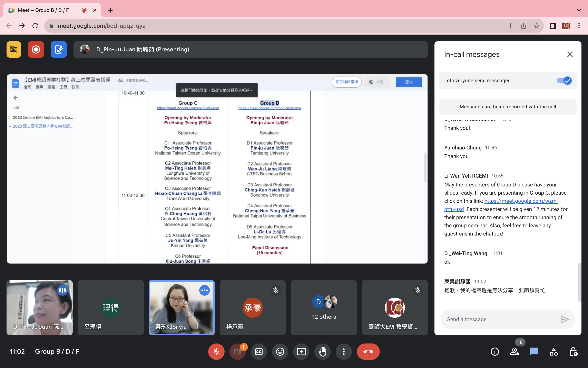Reload the Meet page
Image resolution: width=588 pixels, height=368 pixels.
coord(35,26)
